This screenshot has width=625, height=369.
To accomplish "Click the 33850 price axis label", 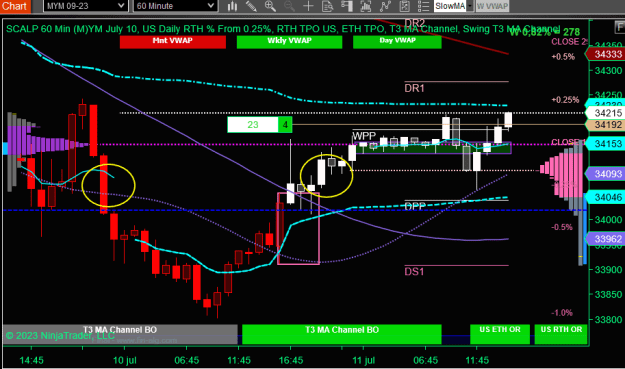I will [x=608, y=295].
